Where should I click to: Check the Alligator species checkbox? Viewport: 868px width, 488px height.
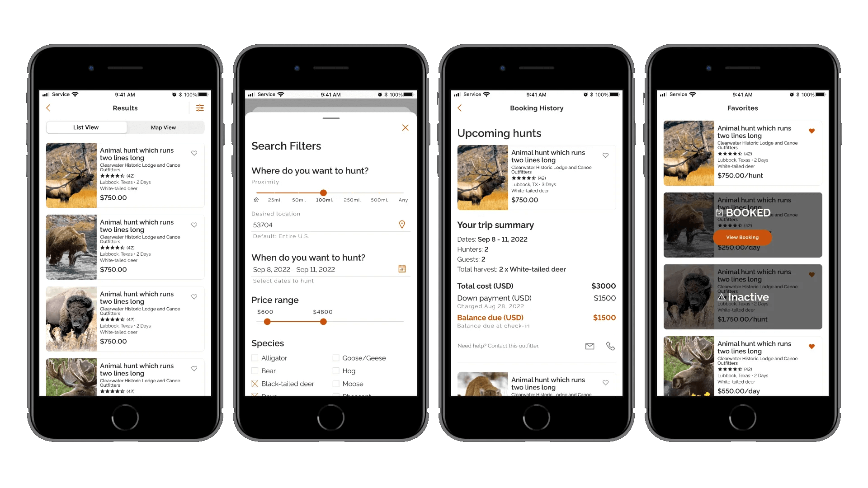[x=255, y=357]
